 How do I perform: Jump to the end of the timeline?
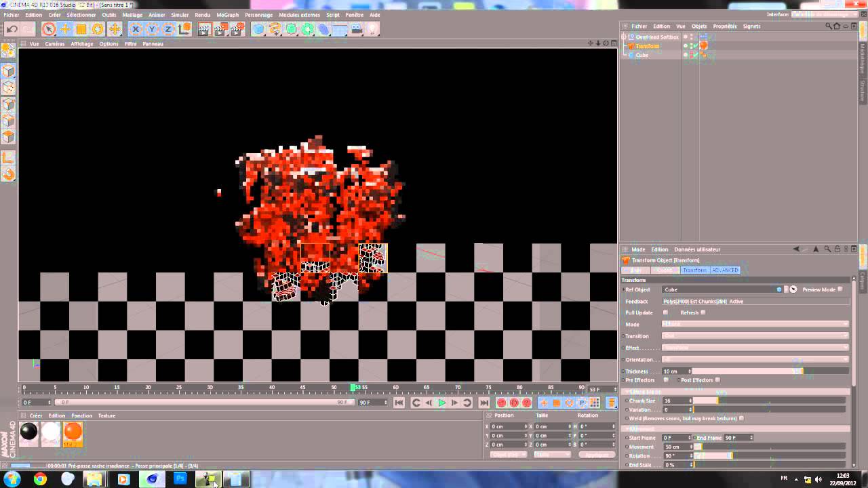coord(484,403)
